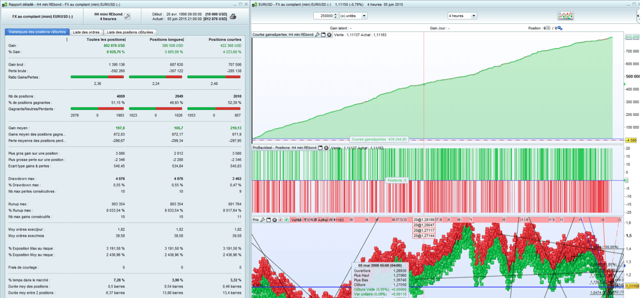Click the Gain brut value 1 395 136
The height and width of the screenshot is (298, 644).
coord(116,64)
